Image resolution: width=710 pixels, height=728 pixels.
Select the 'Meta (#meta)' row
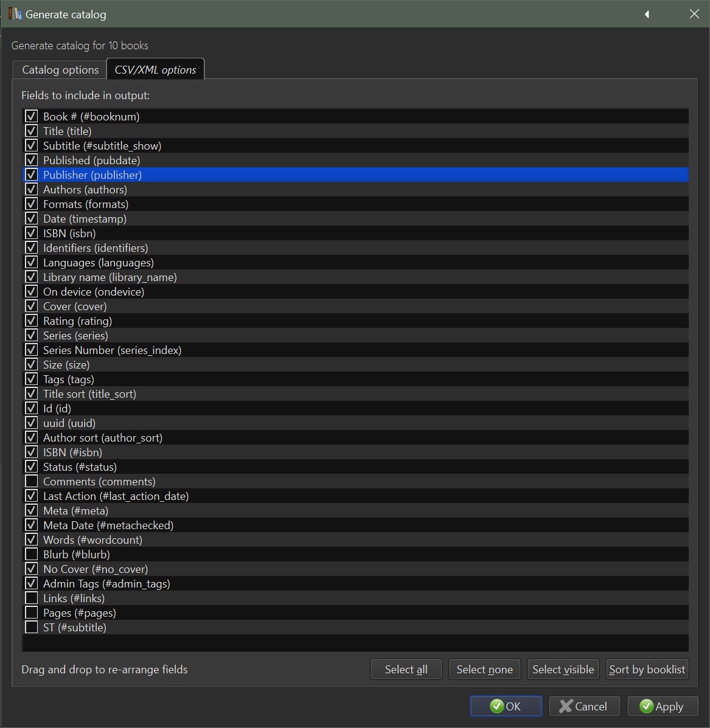click(x=356, y=510)
